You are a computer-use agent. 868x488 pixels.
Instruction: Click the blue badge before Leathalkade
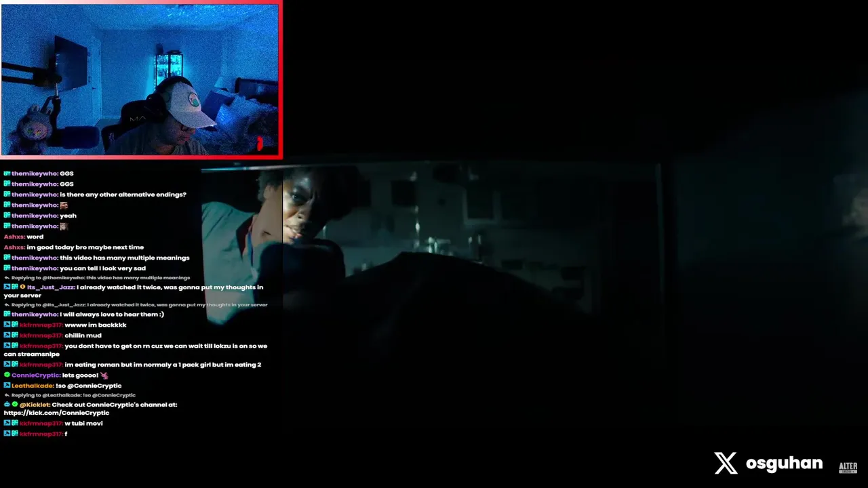[x=7, y=386]
